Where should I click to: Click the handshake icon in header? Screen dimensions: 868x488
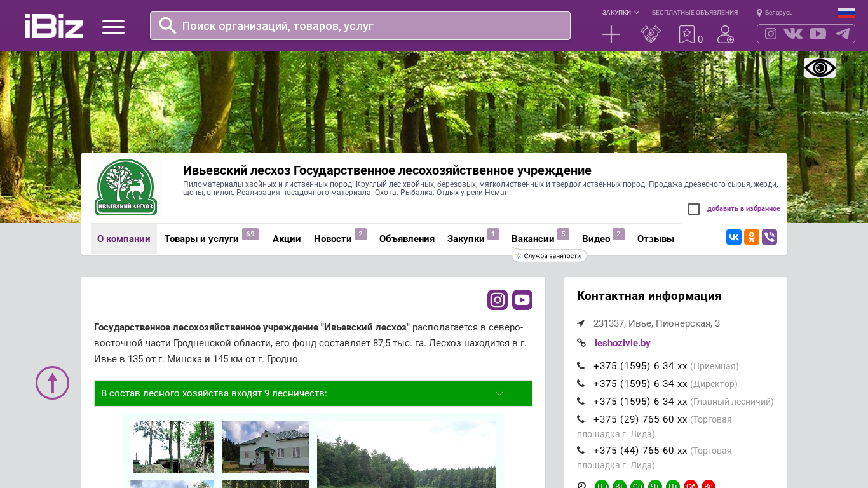pyautogui.click(x=650, y=34)
